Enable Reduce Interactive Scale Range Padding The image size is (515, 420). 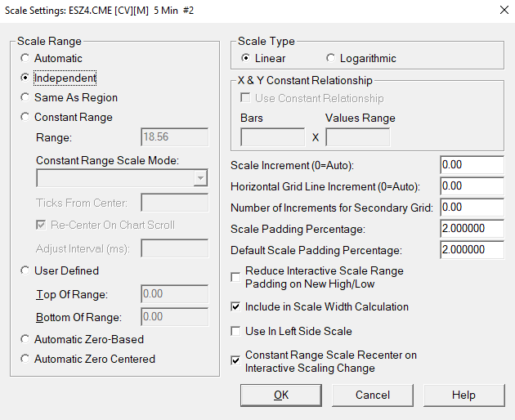tap(236, 278)
